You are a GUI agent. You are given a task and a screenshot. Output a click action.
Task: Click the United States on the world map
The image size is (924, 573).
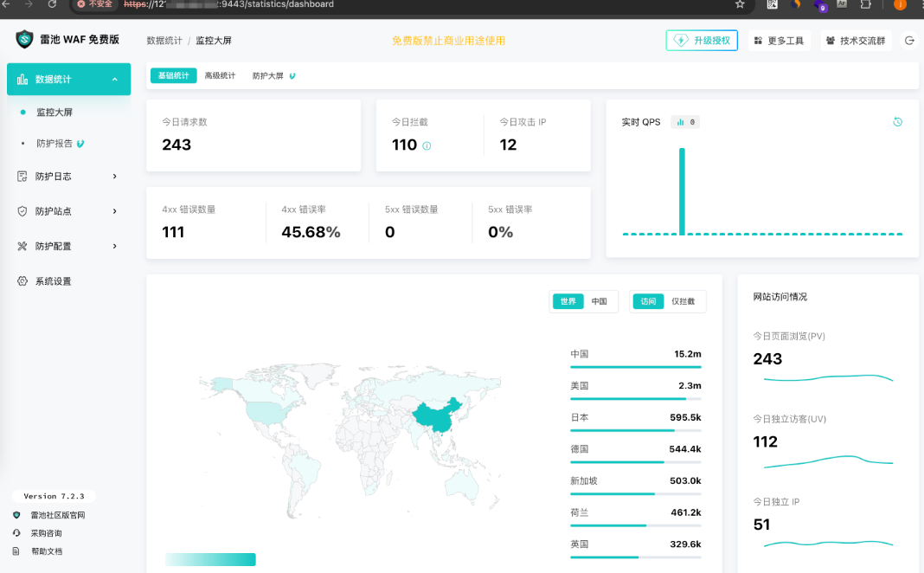268,412
